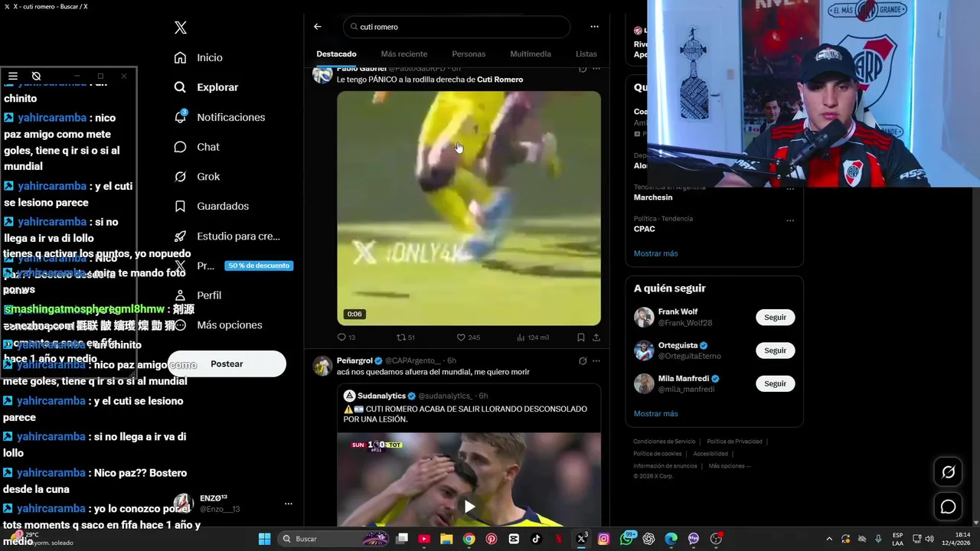
Task: Open Peñargrol's profile avatar
Action: coord(322,366)
